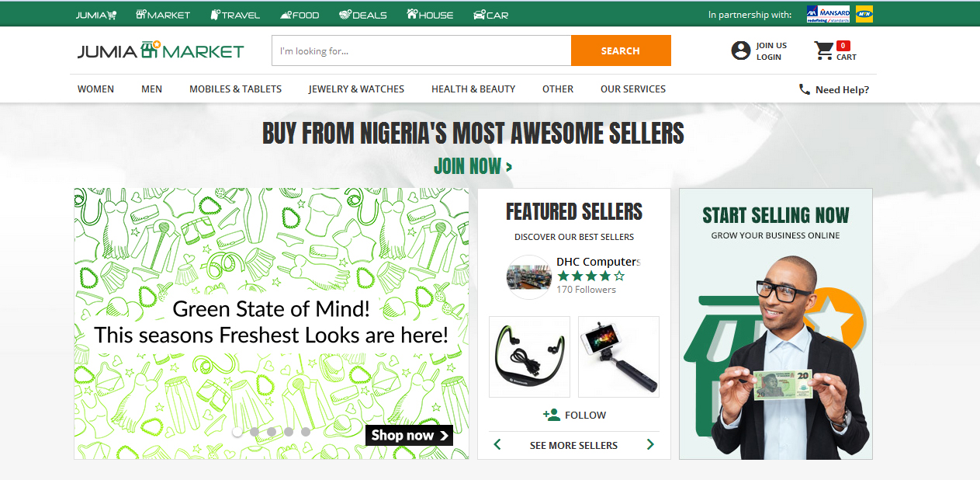Click the Jumia Market logo
Screen dimensions: 980x480
[x=161, y=51]
